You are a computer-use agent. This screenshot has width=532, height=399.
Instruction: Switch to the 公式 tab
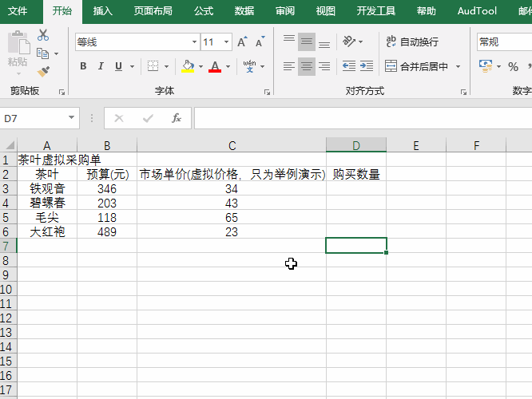(x=204, y=11)
